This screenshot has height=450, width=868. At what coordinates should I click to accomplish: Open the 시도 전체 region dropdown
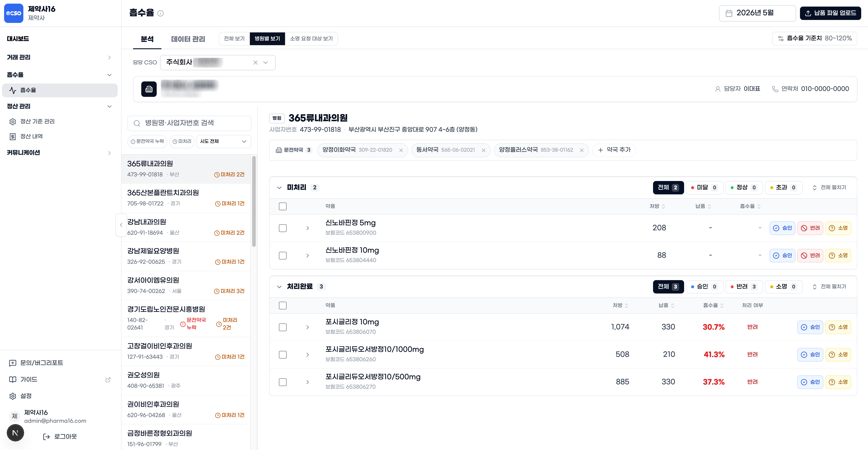[x=224, y=142]
